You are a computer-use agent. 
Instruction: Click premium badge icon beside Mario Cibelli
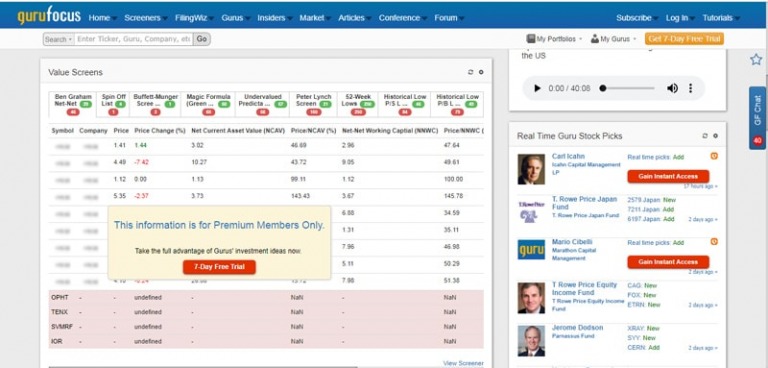(714, 242)
